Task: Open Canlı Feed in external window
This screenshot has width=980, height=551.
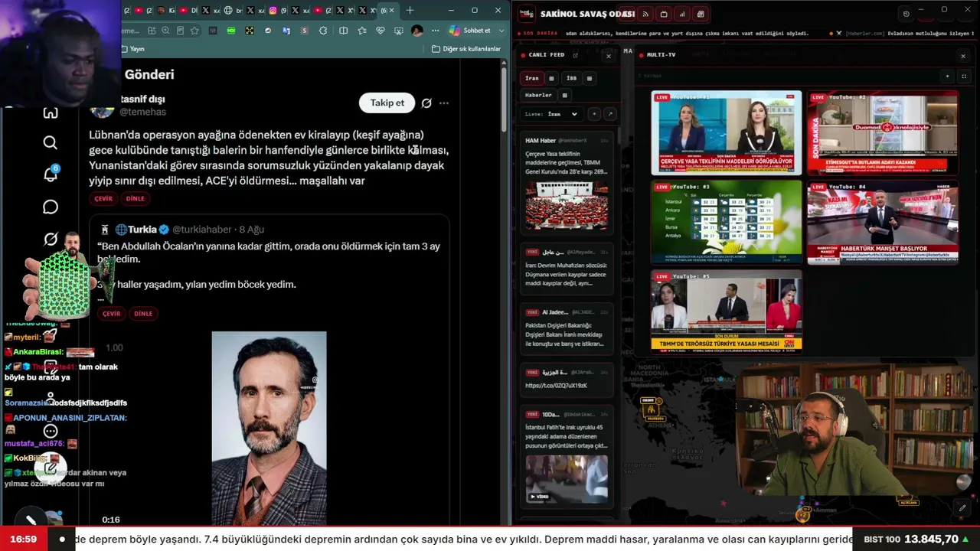Action: pos(576,55)
